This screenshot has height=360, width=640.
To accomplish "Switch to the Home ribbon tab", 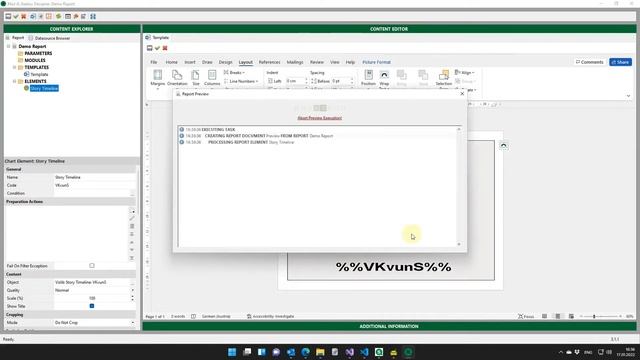I will (171, 62).
